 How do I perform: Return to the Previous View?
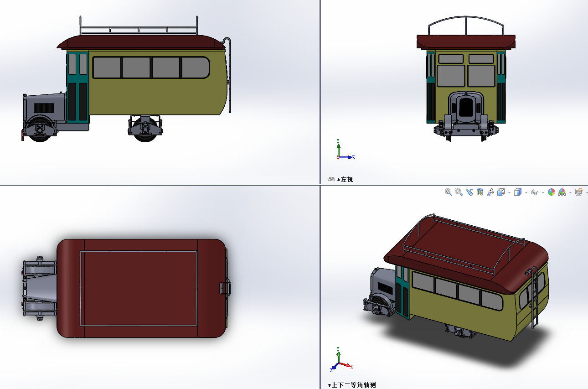tap(469, 192)
